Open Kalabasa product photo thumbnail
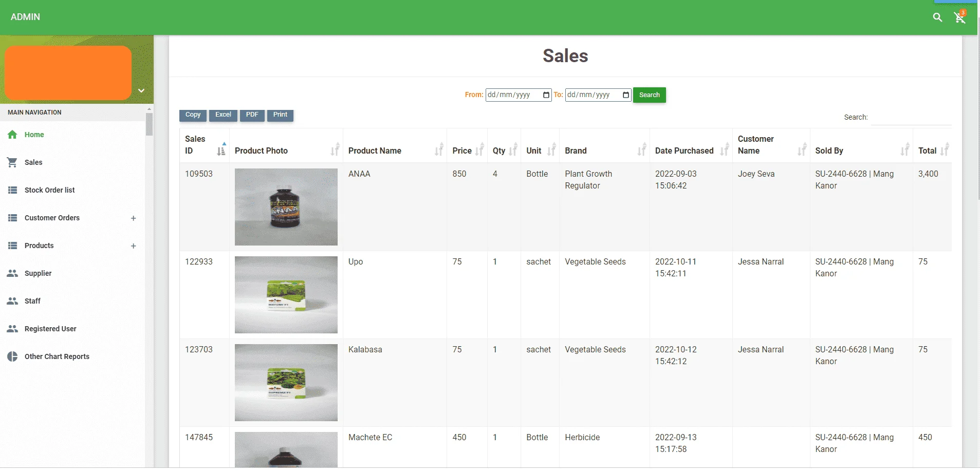The width and height of the screenshot is (980, 471). 286,383
